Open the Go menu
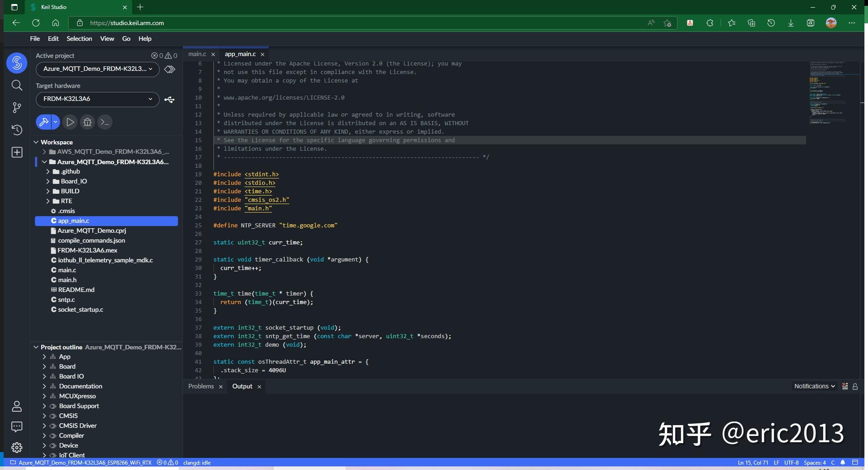 (126, 39)
